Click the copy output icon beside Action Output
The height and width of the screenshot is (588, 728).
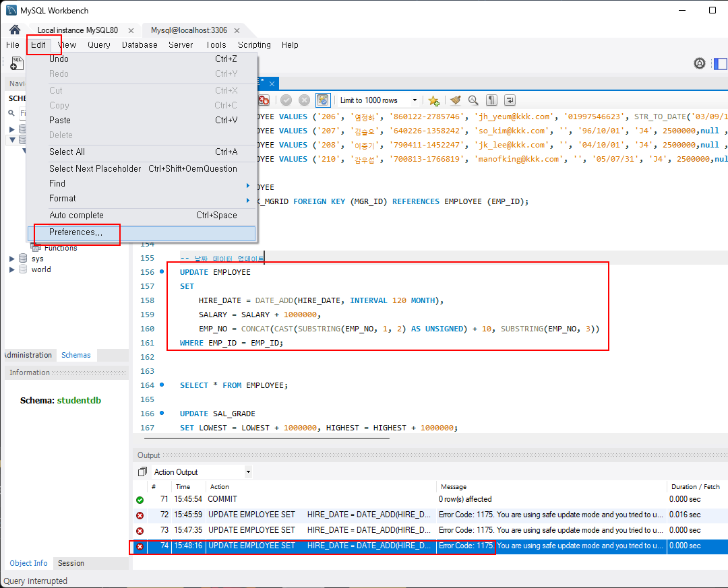(x=142, y=472)
